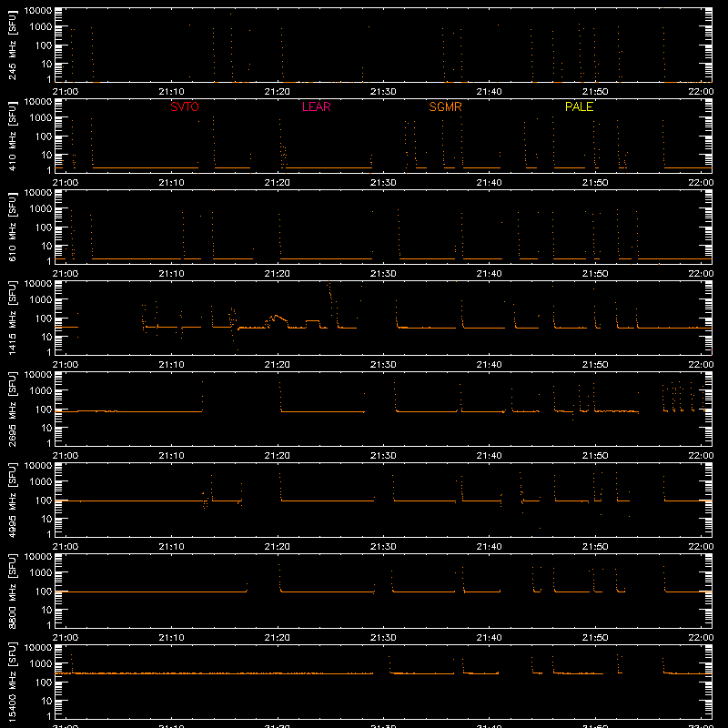Click the pink LEAR station label
Viewport: 728px width, 728px height.
(316, 106)
